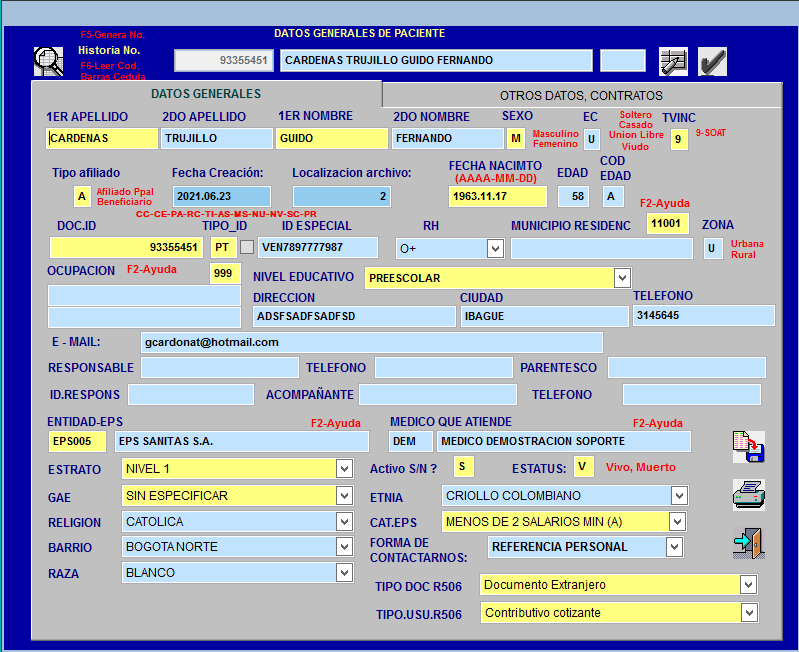This screenshot has width=799, height=652.
Task: Click the checkmark confirm icon
Action: pos(712,62)
